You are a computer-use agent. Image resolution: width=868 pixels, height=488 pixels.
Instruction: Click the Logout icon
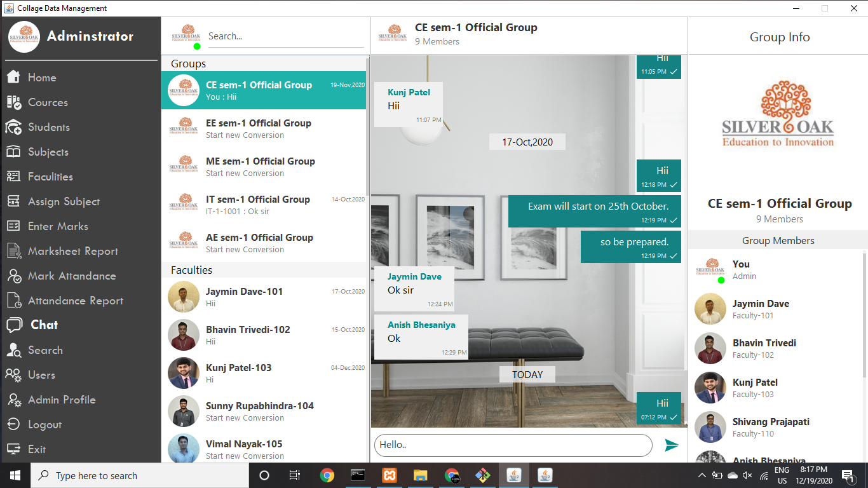coord(14,424)
